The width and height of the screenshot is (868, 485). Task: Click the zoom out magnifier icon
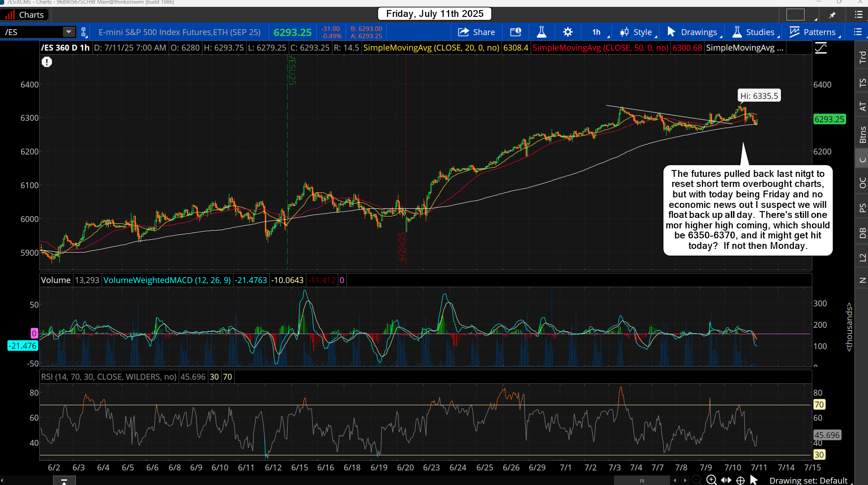click(x=697, y=480)
